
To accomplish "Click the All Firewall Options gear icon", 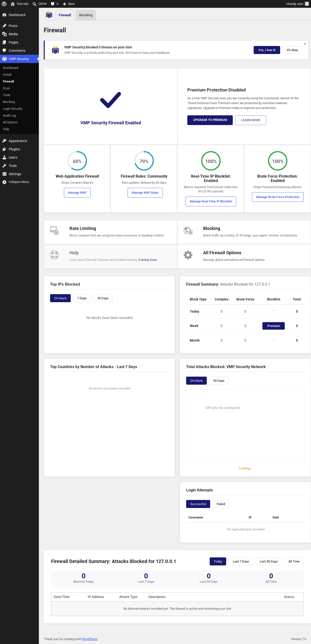I will tap(188, 255).
